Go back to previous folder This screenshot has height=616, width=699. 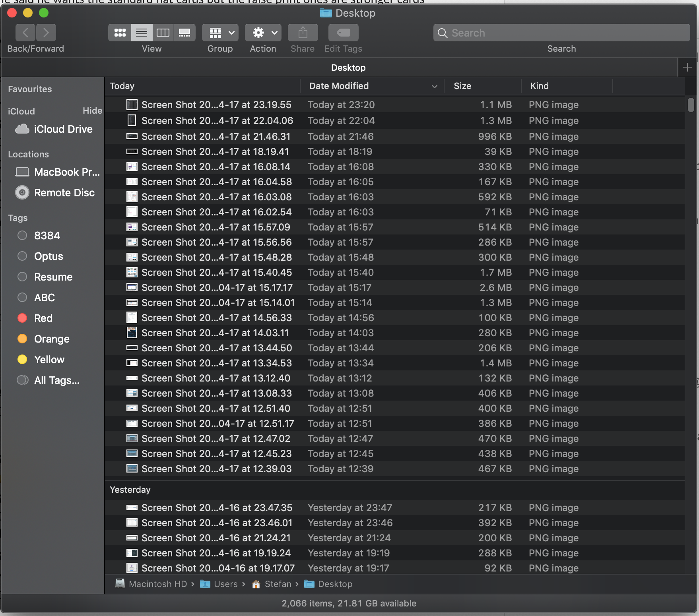pyautogui.click(x=25, y=33)
